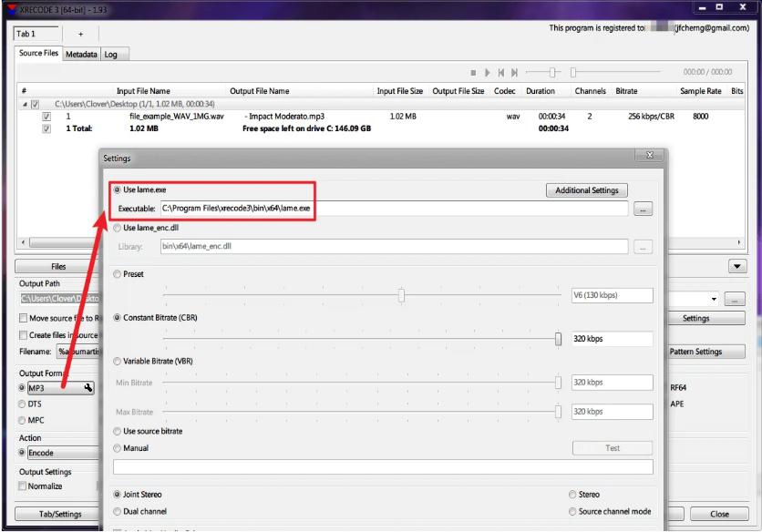Adjust the Max Bitrate slider handle

point(558,412)
